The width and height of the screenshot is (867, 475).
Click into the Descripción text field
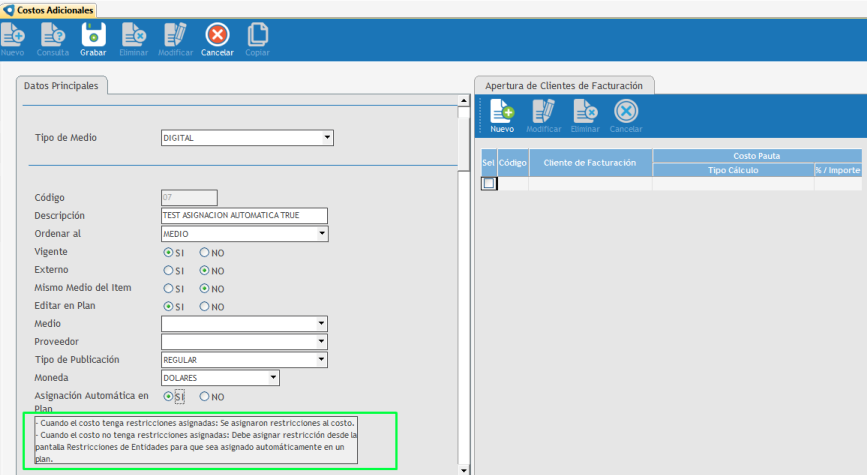pos(244,216)
